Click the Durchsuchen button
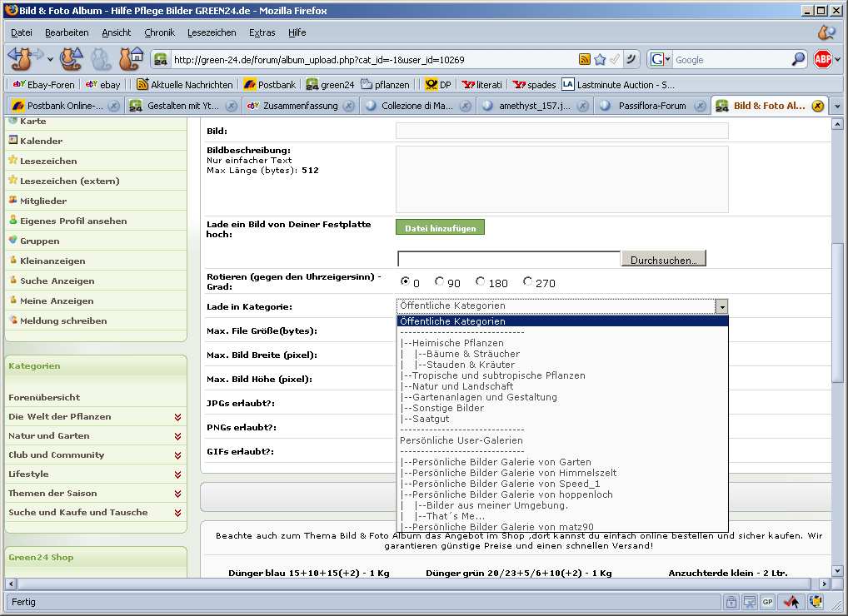Viewport: 848px width, 616px height. (x=663, y=260)
